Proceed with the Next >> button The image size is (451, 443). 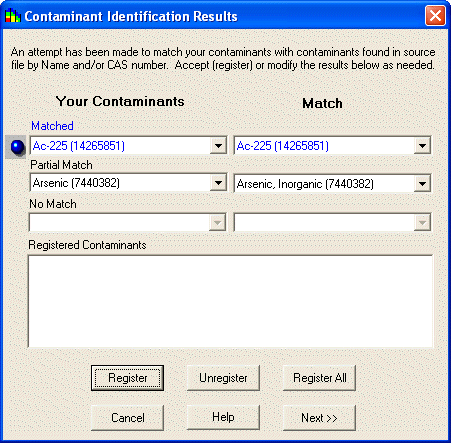pos(319,418)
